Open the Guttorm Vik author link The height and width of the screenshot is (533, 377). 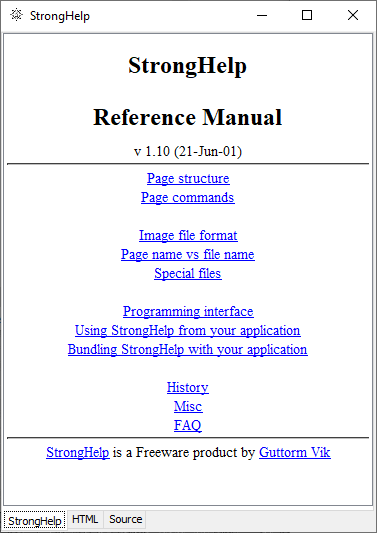[295, 453]
